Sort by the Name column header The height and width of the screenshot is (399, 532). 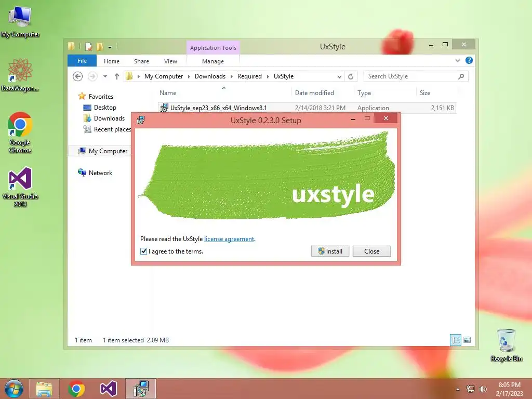224,92
